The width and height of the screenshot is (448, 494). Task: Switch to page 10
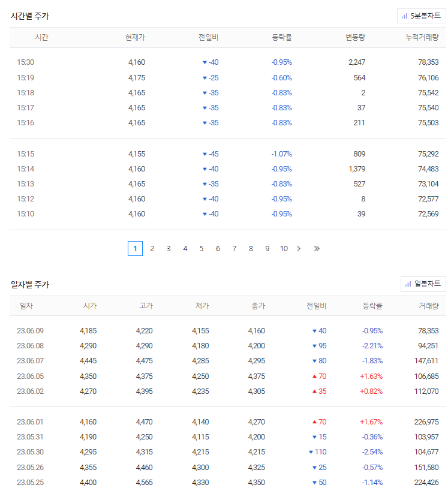pos(284,249)
